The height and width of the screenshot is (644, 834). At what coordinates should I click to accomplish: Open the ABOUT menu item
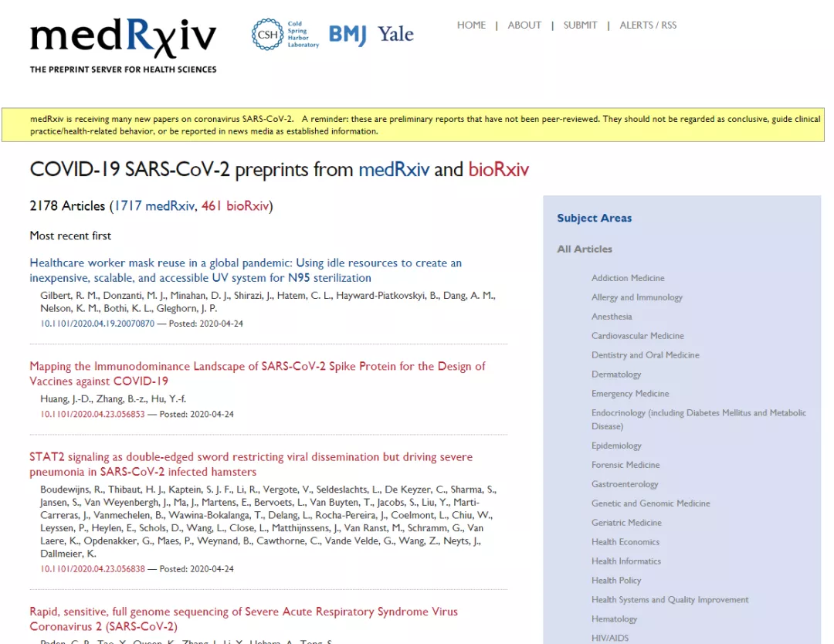[x=524, y=25]
